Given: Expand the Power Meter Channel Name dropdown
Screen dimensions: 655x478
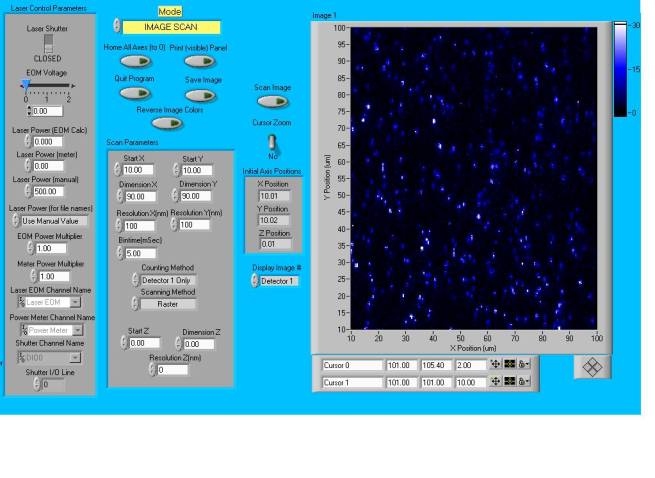Looking at the screenshot, I should (x=78, y=329).
